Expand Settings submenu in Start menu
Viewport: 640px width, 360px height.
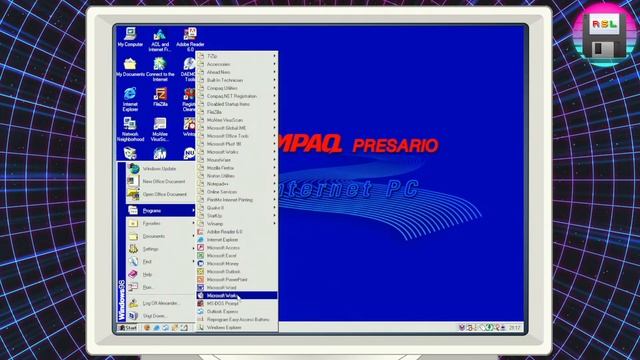click(160, 249)
